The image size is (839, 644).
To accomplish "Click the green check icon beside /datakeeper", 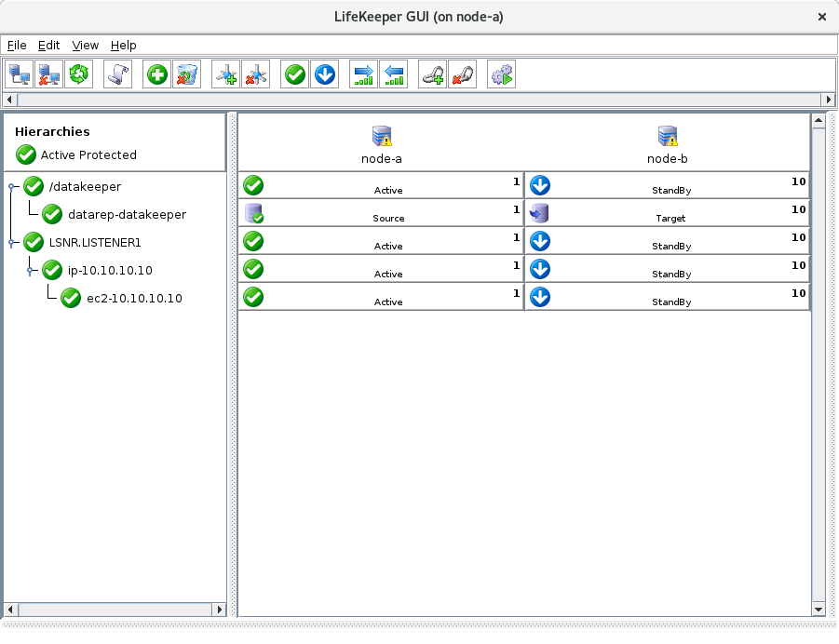I will click(34, 186).
